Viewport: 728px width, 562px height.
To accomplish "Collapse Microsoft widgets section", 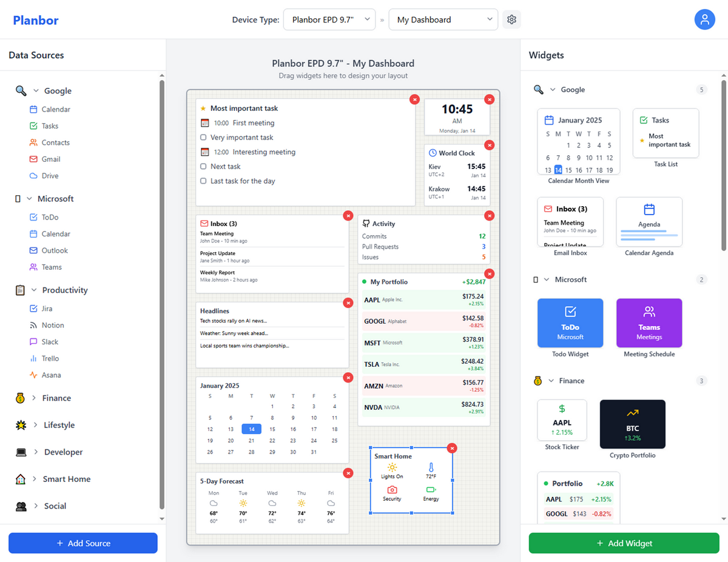I will [548, 279].
